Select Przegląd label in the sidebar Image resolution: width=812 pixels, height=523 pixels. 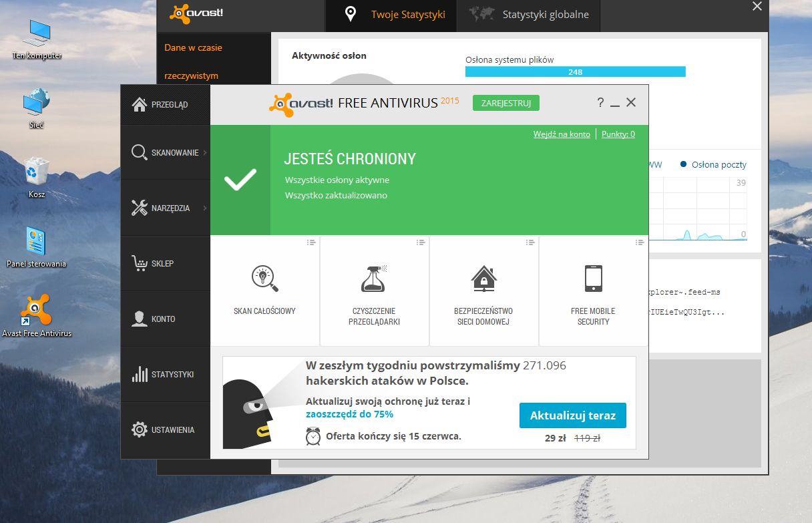click(x=170, y=105)
